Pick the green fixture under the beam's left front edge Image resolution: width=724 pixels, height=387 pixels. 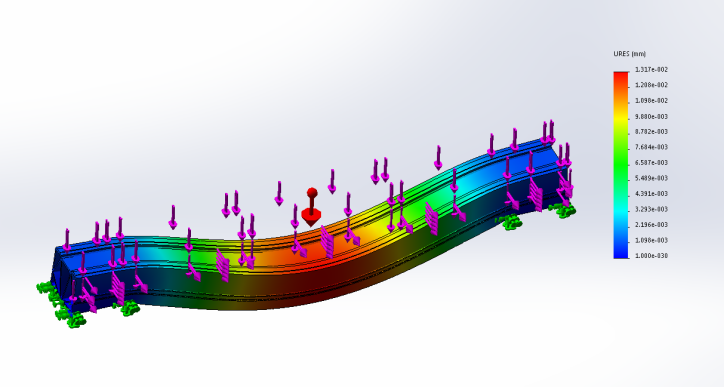coord(127,308)
